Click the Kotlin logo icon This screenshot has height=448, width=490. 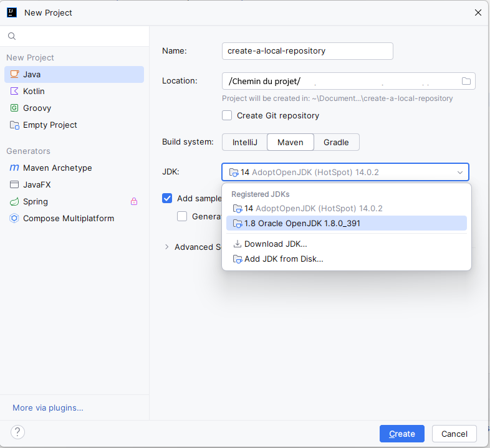click(14, 91)
